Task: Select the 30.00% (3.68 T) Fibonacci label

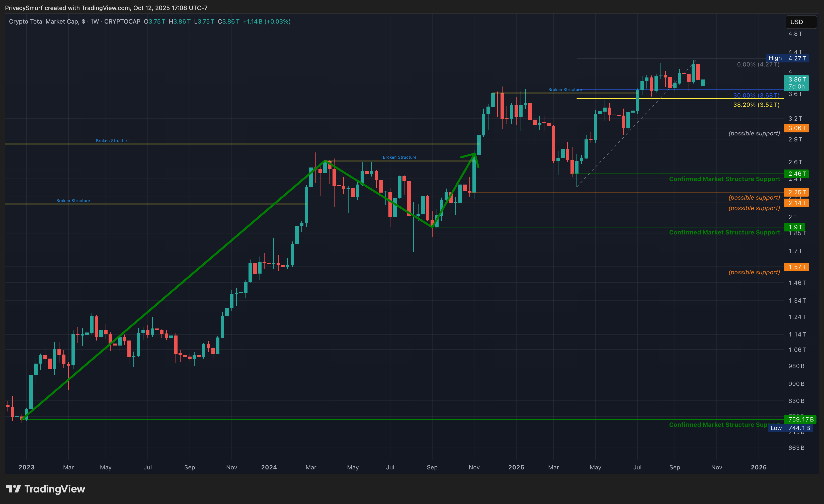Action: (x=756, y=95)
